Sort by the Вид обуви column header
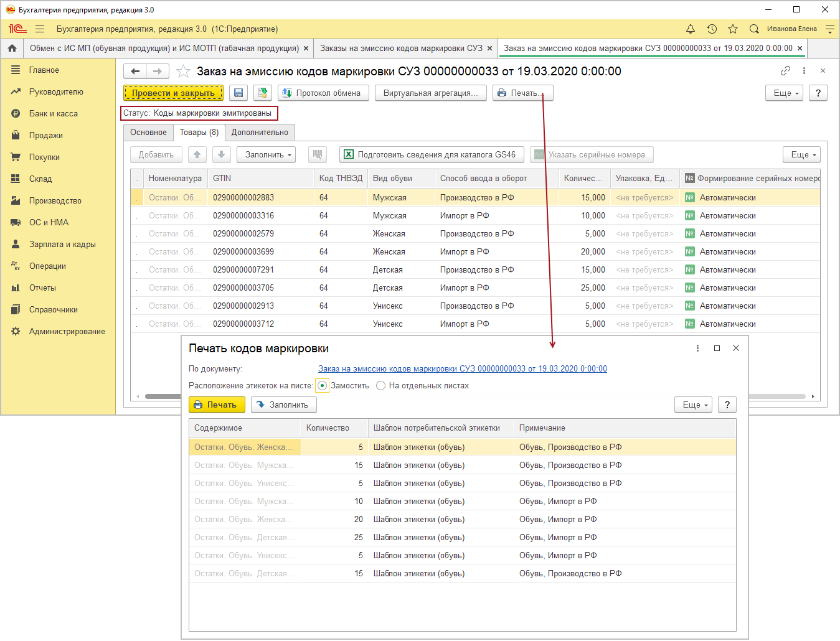The image size is (840, 641). 401,179
